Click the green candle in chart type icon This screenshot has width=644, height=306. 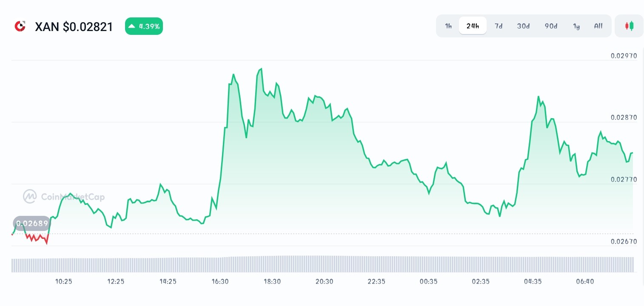click(631, 26)
